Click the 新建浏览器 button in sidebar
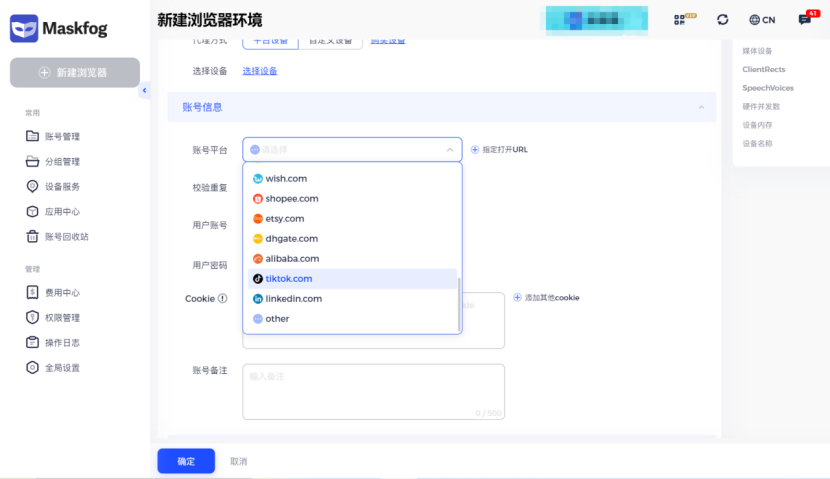Screen dimensions: 830x479 [x=75, y=73]
